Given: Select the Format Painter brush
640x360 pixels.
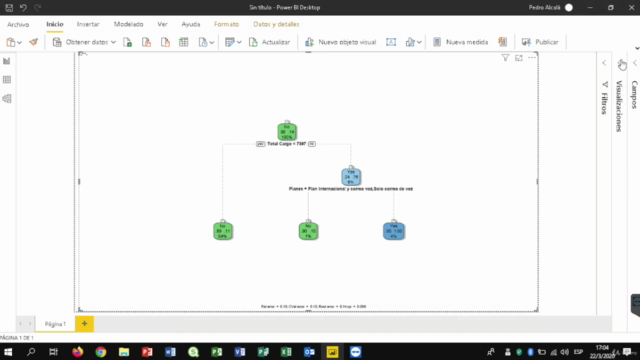Looking at the screenshot, I should pos(33,42).
